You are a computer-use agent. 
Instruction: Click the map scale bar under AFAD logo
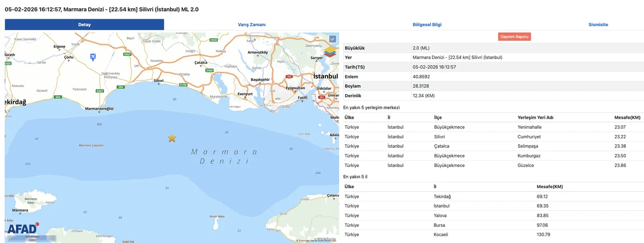(28, 238)
